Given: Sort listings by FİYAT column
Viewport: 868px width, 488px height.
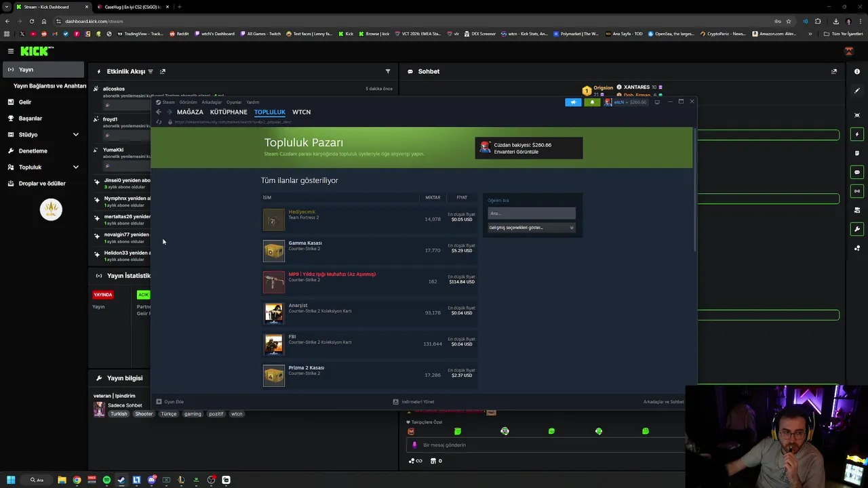Looking at the screenshot, I should (x=462, y=197).
